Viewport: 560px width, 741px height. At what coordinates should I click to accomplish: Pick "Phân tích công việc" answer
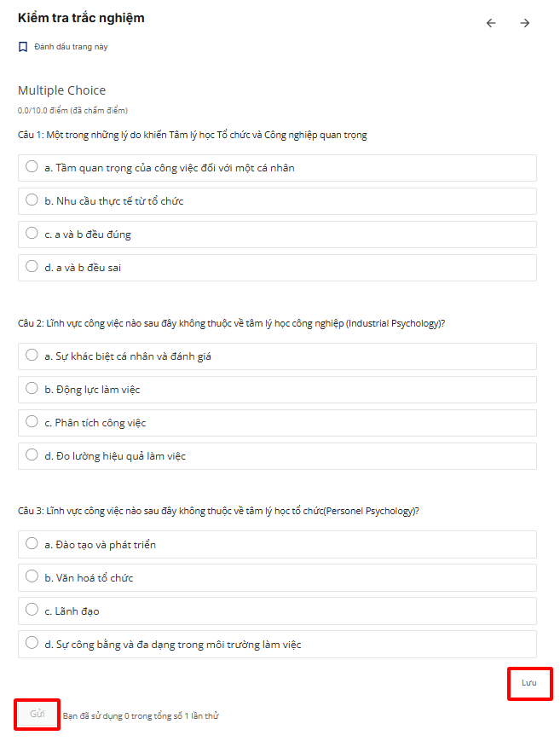pyautogui.click(x=32, y=422)
